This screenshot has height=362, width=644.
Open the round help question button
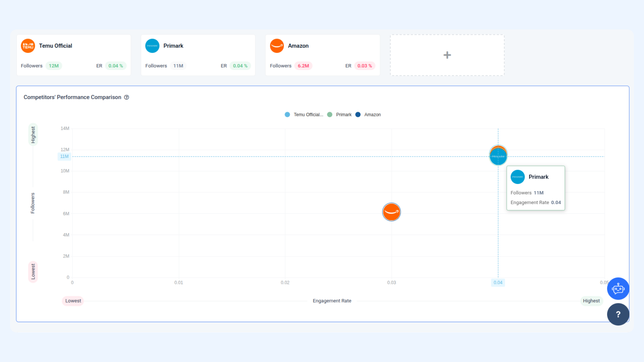(618, 314)
